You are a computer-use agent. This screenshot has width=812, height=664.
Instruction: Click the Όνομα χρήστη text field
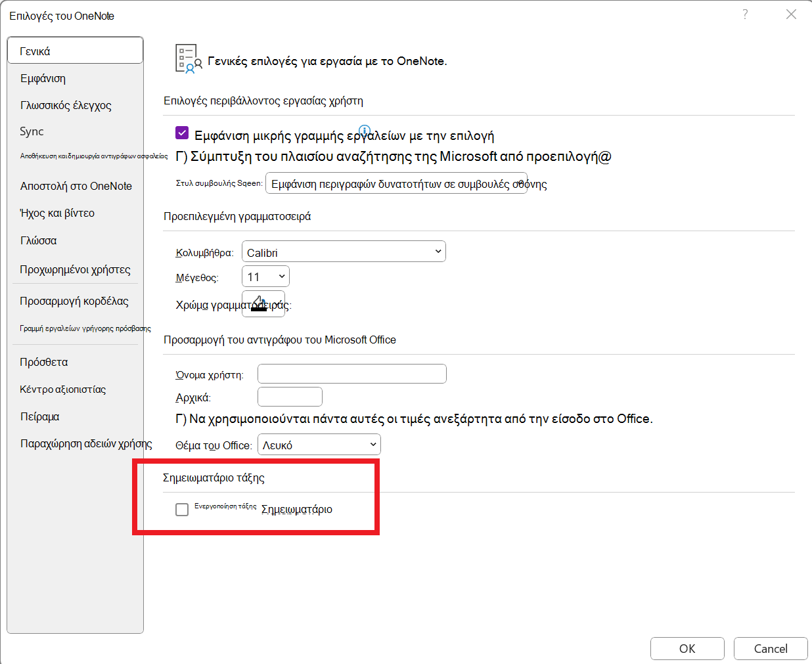point(352,374)
